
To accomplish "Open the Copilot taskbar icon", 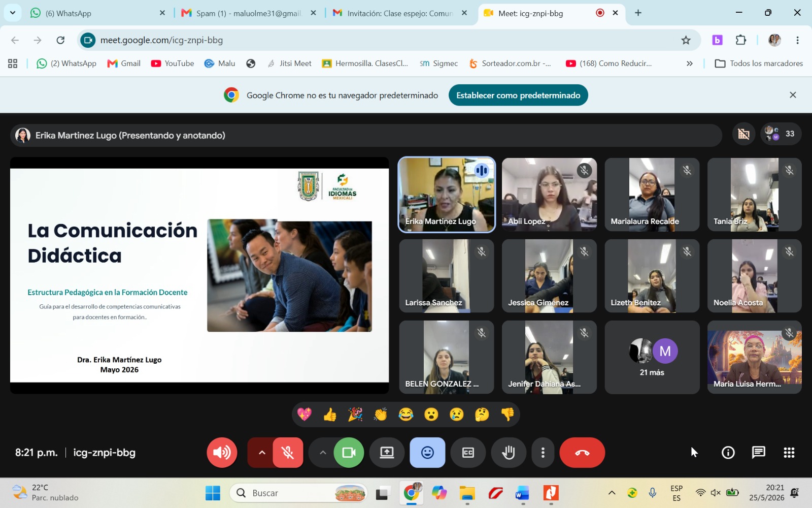I will pos(439,493).
